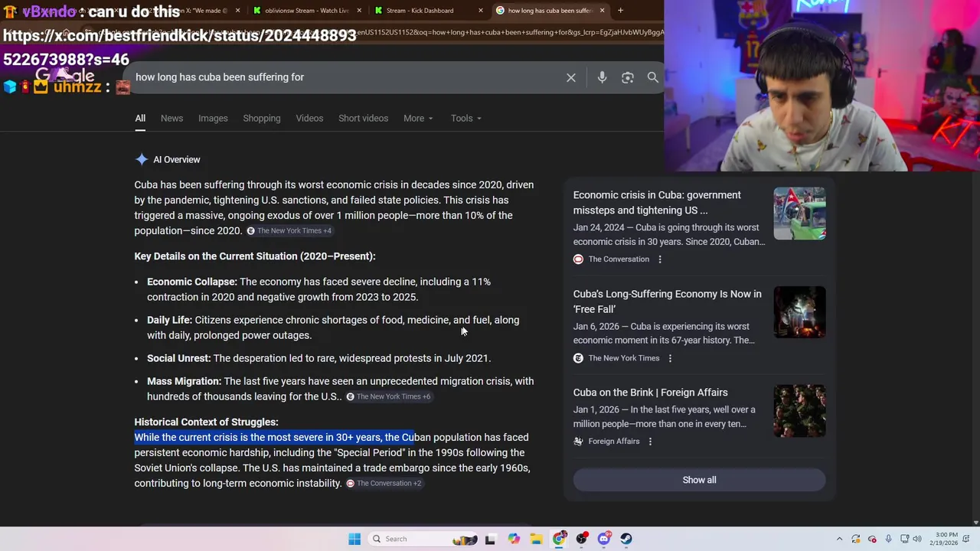Clear the Google search box with X
The width and height of the screenshot is (980, 551).
(571, 77)
